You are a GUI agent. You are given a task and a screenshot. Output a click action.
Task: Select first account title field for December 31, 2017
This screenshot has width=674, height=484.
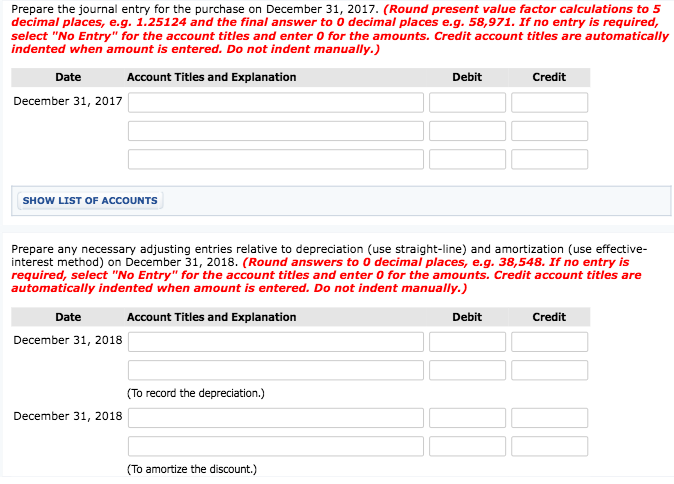pos(275,102)
